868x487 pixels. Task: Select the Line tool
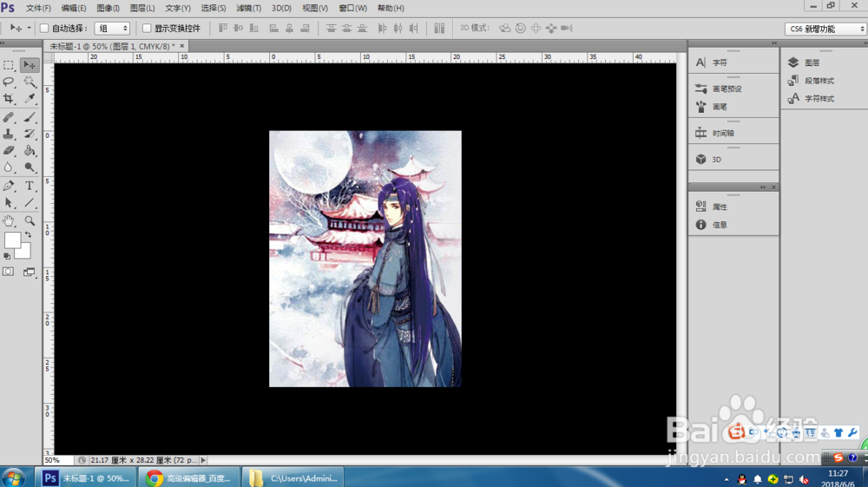(30, 202)
